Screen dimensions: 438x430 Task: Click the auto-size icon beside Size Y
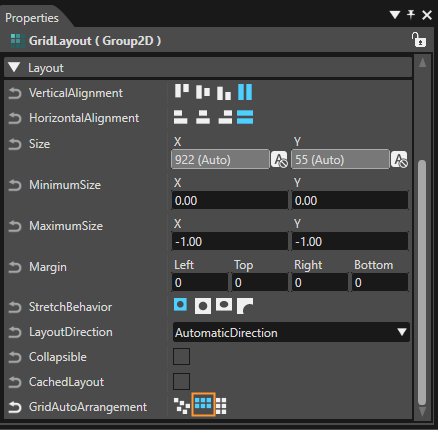[399, 159]
